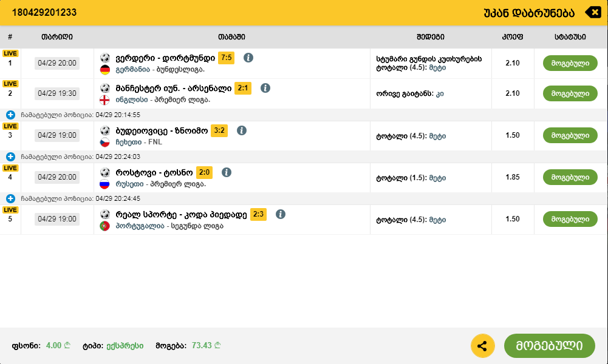Open info for Manchester Utd - Arsenal match
Viewport: 608px width, 364px height.
tap(265, 88)
